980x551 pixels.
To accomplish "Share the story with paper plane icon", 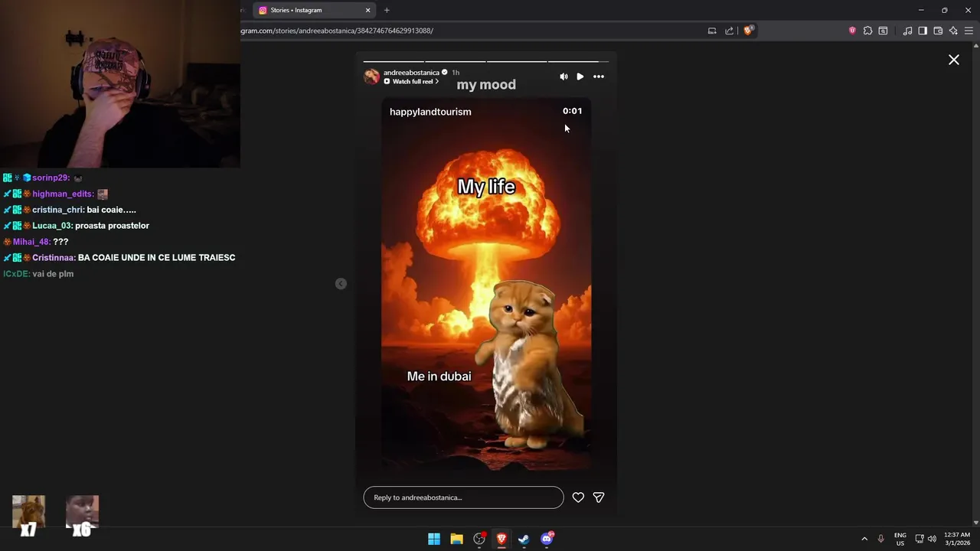I will [599, 497].
